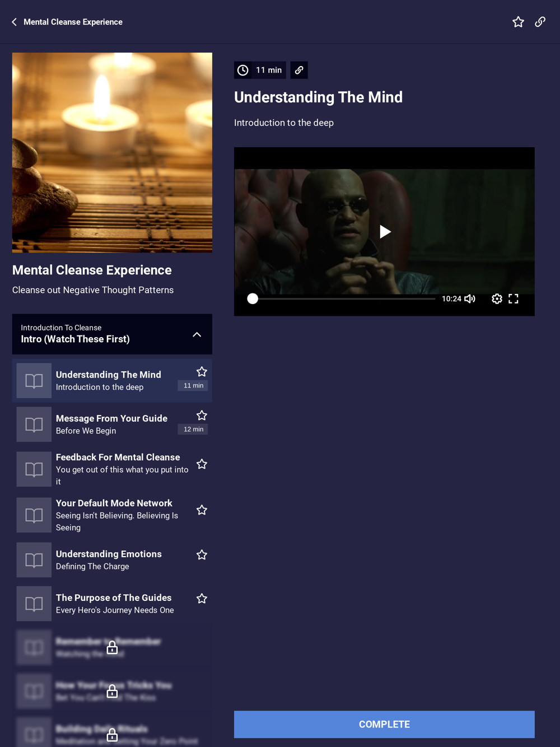Click book icon of Your Default Mode Network
The width and height of the screenshot is (560, 747).
(34, 515)
